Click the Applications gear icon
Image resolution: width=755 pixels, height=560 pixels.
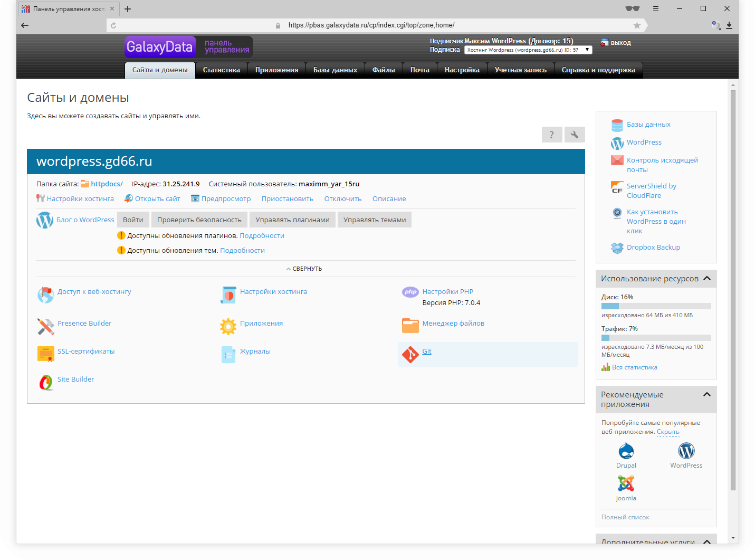[228, 327]
